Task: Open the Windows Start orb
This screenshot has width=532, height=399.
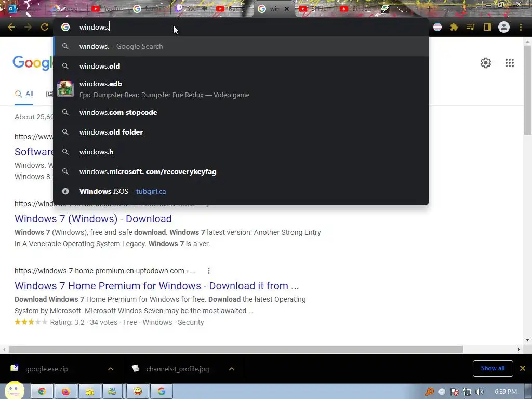Action: point(14,391)
